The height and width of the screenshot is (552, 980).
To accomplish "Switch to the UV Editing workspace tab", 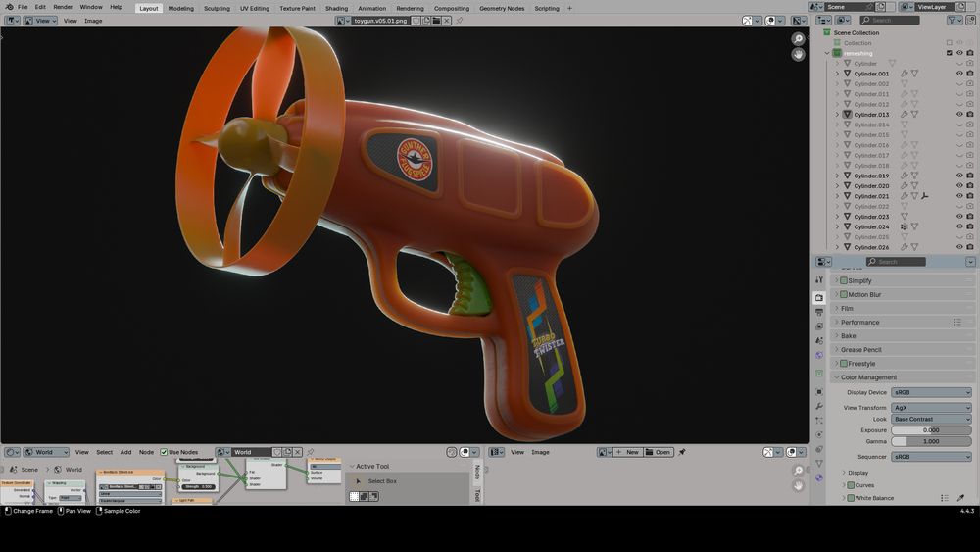I will pyautogui.click(x=255, y=8).
